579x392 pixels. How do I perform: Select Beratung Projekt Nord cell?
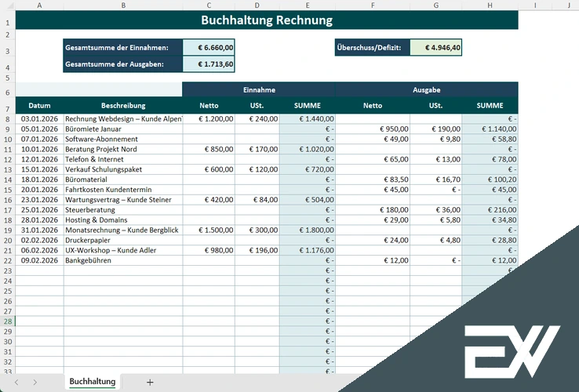(123, 149)
